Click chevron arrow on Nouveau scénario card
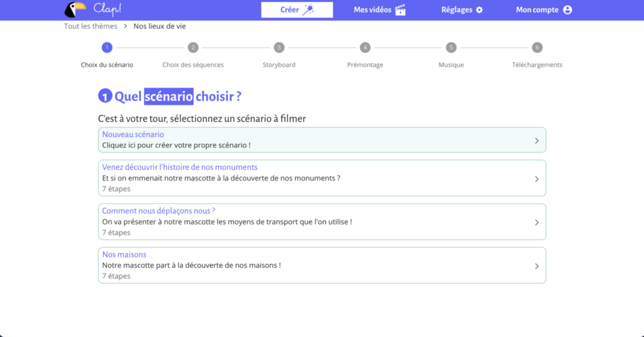 536,140
